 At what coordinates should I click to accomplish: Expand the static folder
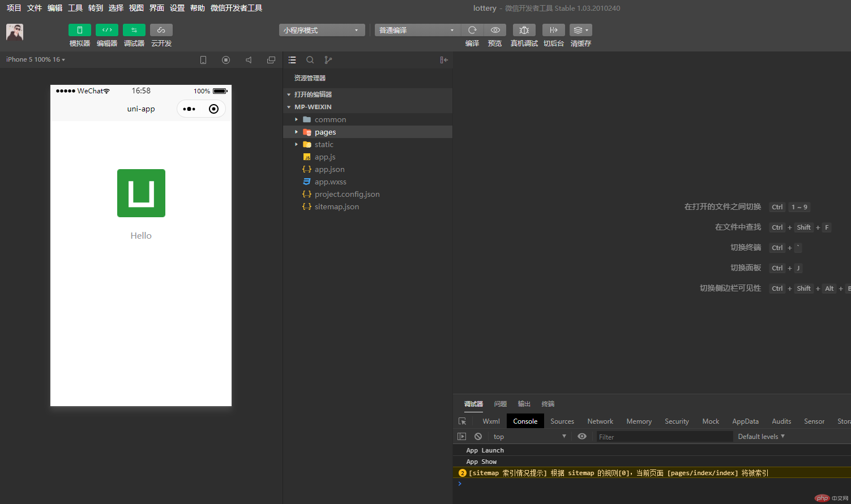click(x=367, y=144)
